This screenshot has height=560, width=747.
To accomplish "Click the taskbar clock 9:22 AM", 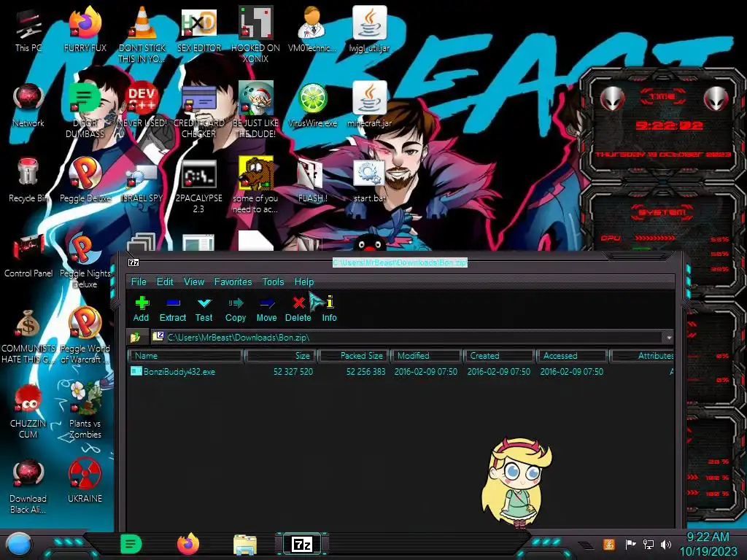I will point(708,544).
